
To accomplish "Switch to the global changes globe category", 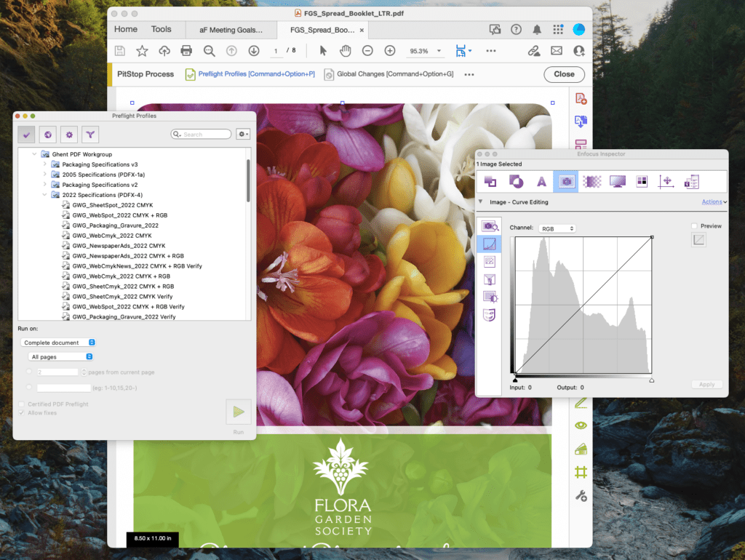I will point(48,135).
